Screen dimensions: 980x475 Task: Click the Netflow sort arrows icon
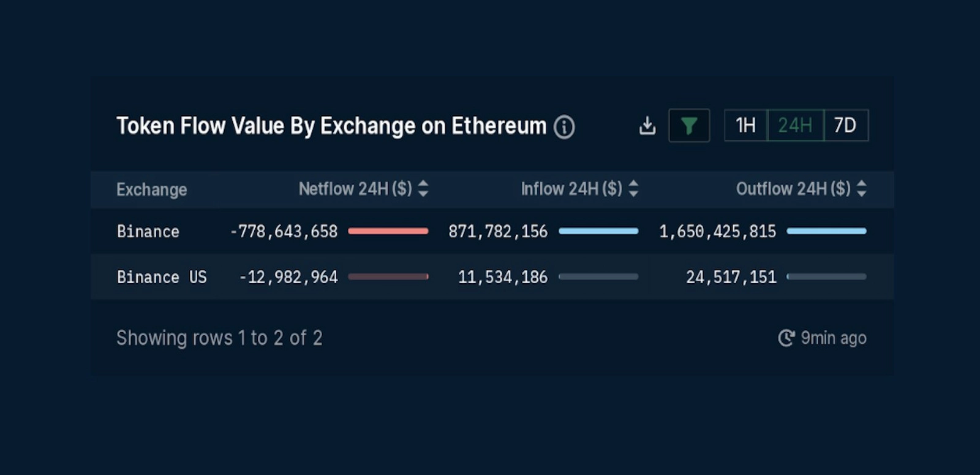point(423,189)
